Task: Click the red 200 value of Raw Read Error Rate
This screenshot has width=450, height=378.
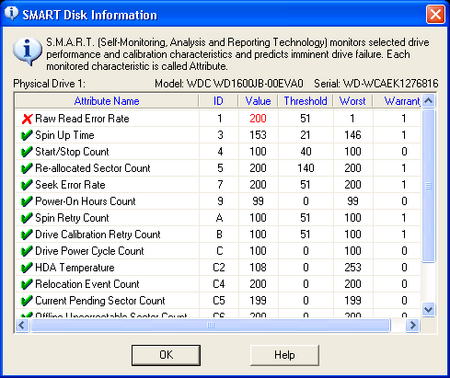Action: point(258,119)
